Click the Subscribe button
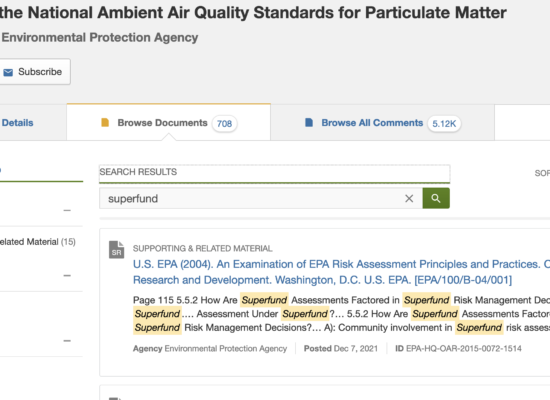This screenshot has width=550, height=400. tap(34, 72)
